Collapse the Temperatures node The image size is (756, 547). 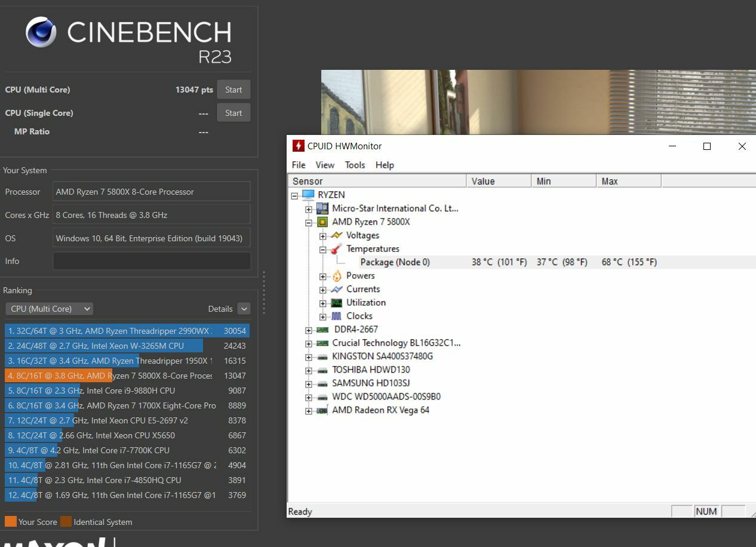(x=323, y=249)
